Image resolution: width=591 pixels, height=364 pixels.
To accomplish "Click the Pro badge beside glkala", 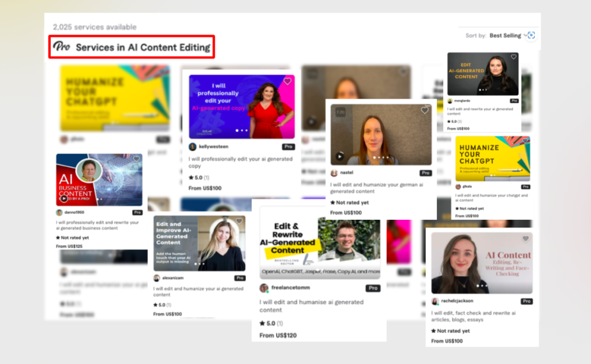I will pyautogui.click(x=525, y=187).
